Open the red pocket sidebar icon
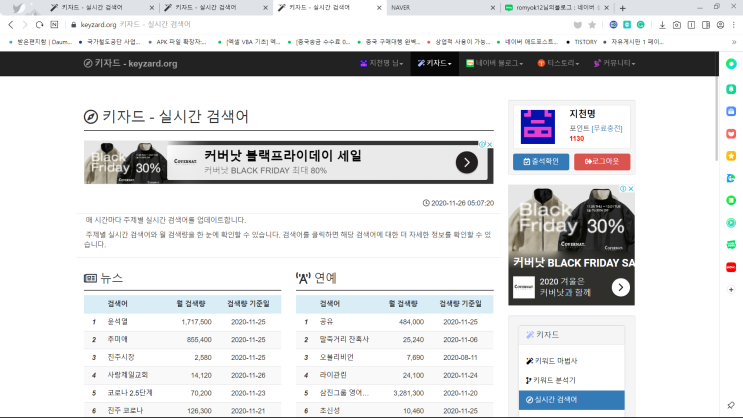 click(731, 134)
